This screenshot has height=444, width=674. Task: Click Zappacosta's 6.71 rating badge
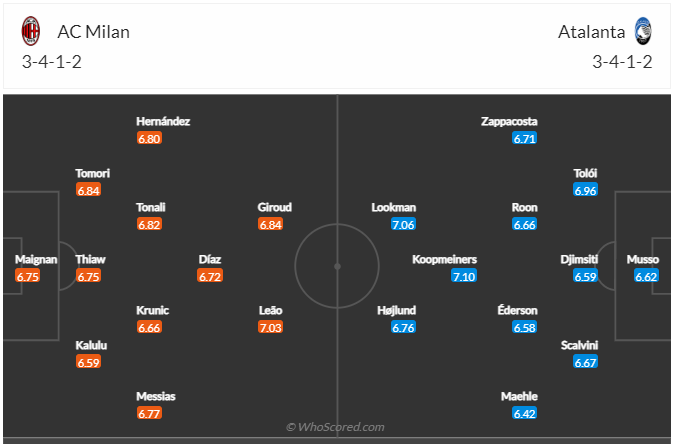pos(525,138)
